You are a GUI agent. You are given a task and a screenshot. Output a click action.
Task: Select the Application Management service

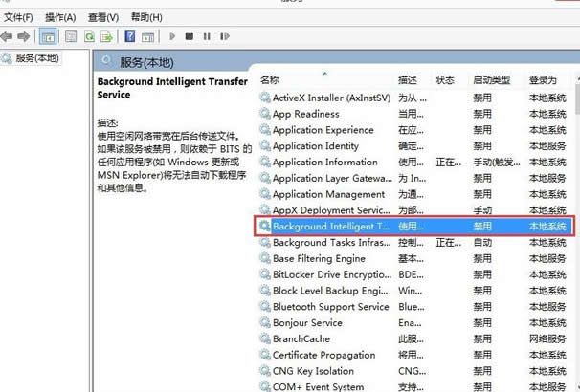tap(413, 194)
